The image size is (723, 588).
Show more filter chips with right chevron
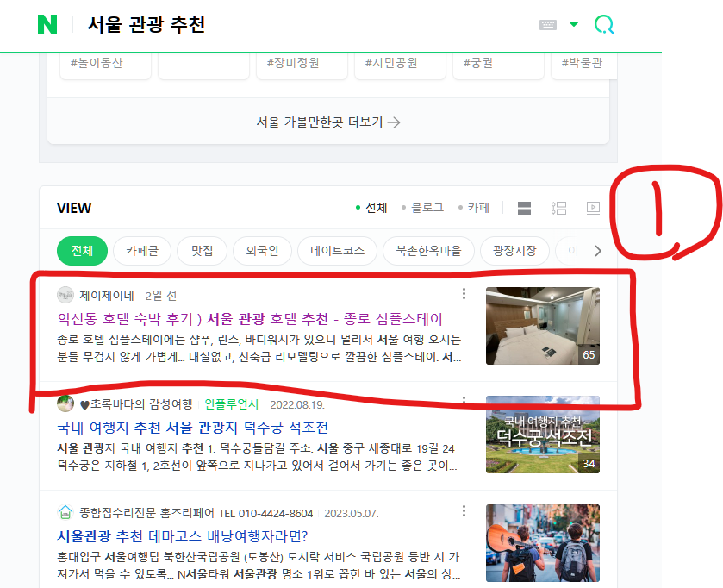pos(598,251)
